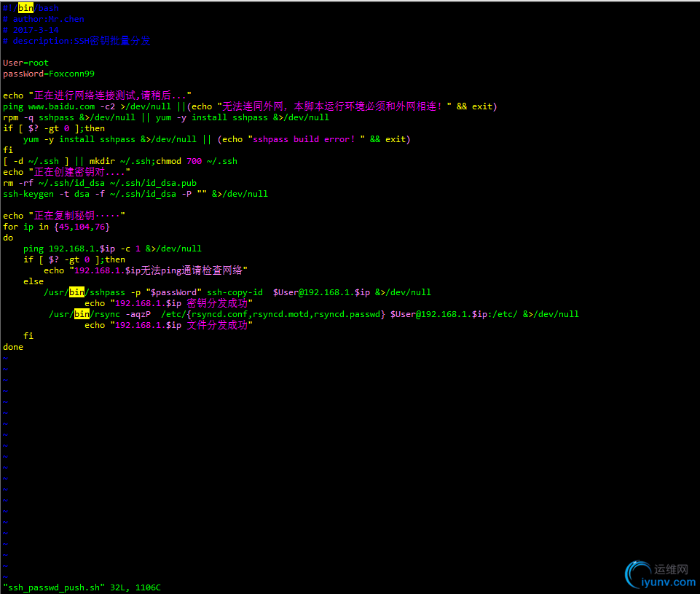Click the '# 2017-3-14' date comment
The width and height of the screenshot is (700, 594).
tap(31, 30)
